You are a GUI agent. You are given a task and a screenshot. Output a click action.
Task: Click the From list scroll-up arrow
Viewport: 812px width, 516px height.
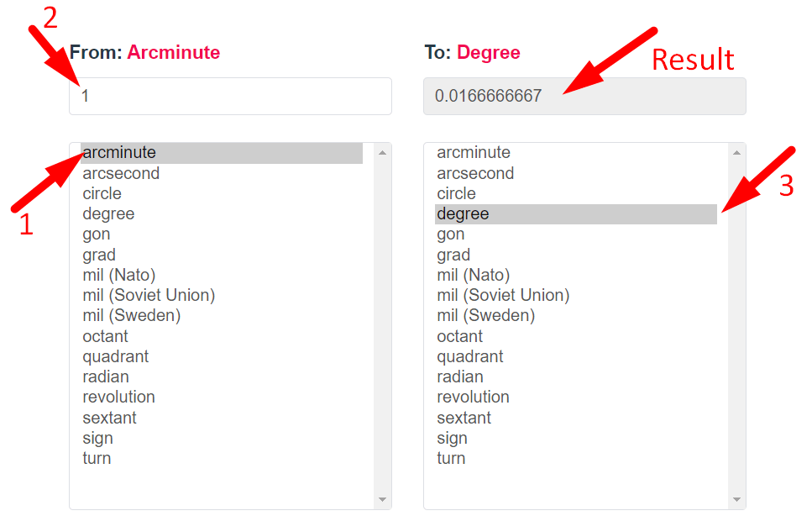pos(382,153)
